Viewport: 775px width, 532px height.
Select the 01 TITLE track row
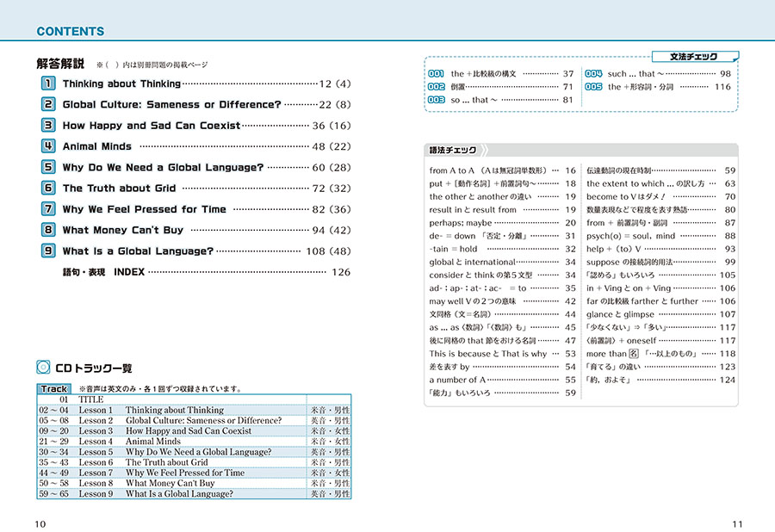coord(90,399)
